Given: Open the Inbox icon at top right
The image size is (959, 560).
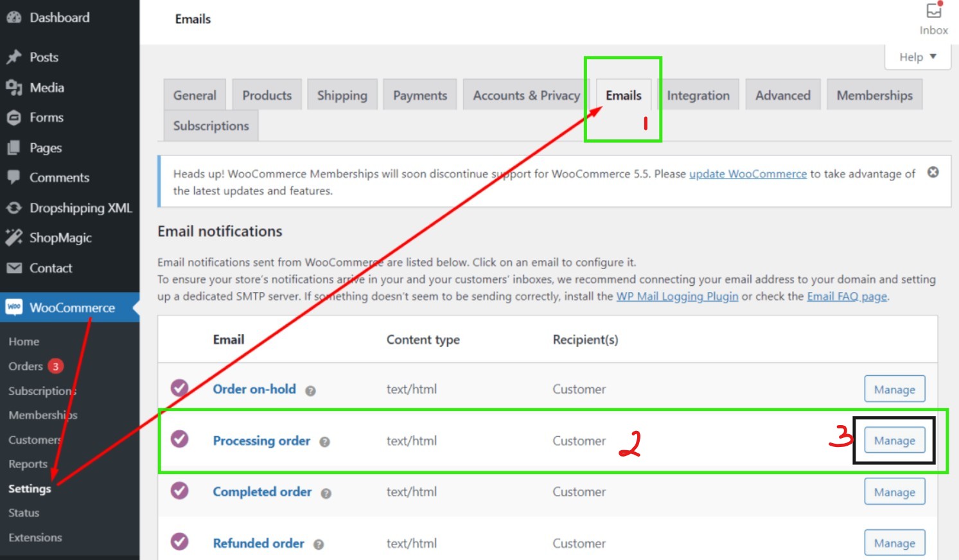Looking at the screenshot, I should 933,11.
